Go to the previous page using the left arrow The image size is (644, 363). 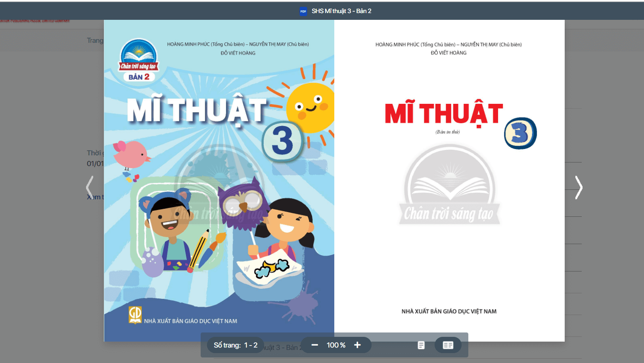tap(90, 187)
